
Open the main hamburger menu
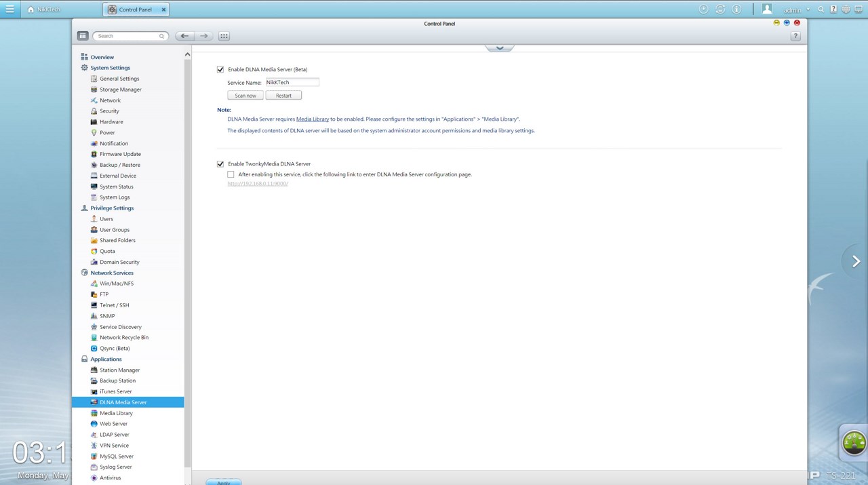9,9
